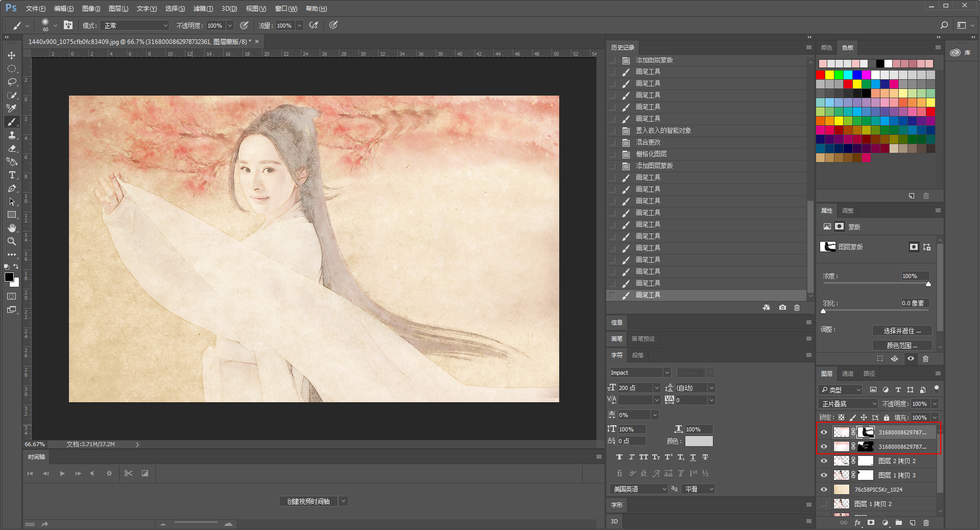Select the Lasso tool
This screenshot has height=530, width=980.
coord(12,82)
